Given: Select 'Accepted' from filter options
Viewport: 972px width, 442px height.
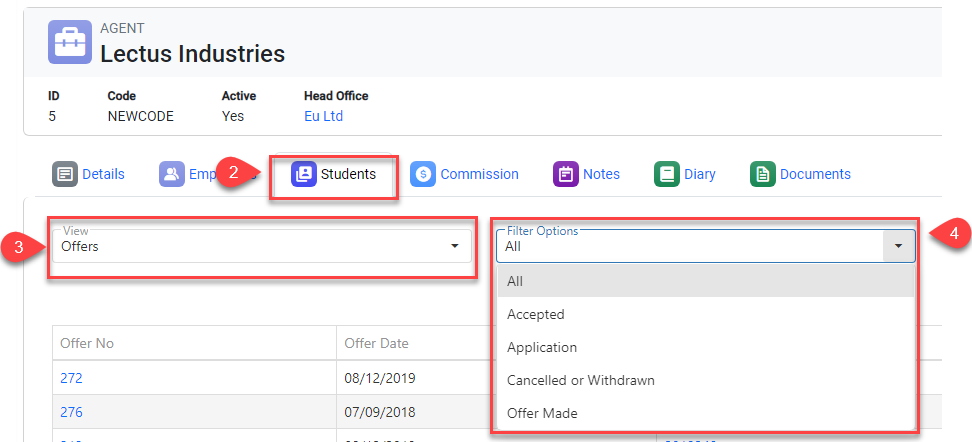Looking at the screenshot, I should (x=536, y=314).
